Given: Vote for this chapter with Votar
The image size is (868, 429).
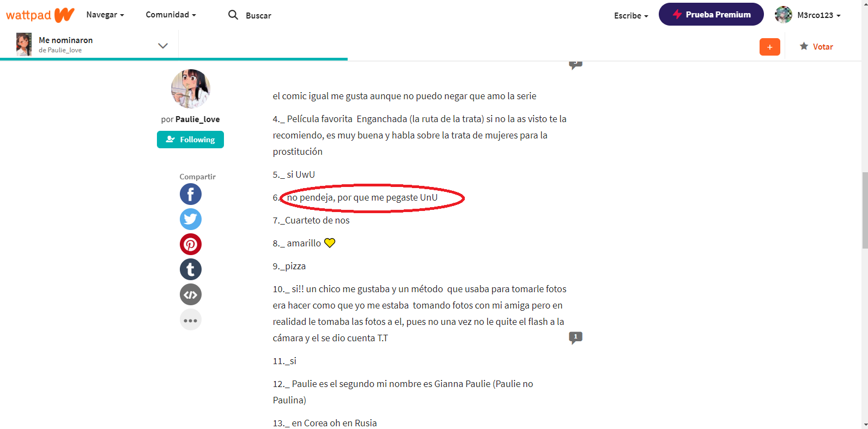Looking at the screenshot, I should [816, 47].
